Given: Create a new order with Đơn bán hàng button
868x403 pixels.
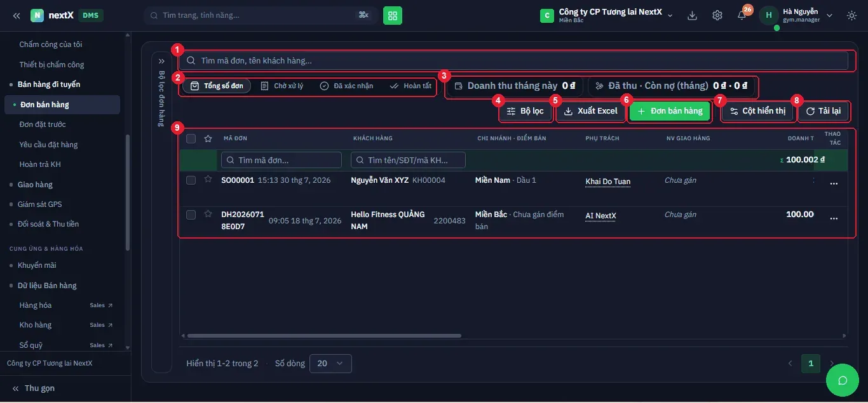Looking at the screenshot, I should click(670, 111).
